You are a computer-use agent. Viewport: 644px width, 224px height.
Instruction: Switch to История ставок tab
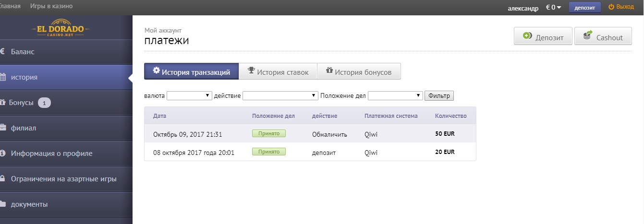(278, 72)
